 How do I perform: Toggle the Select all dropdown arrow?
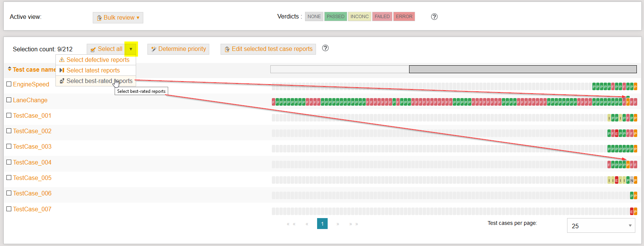[131, 49]
